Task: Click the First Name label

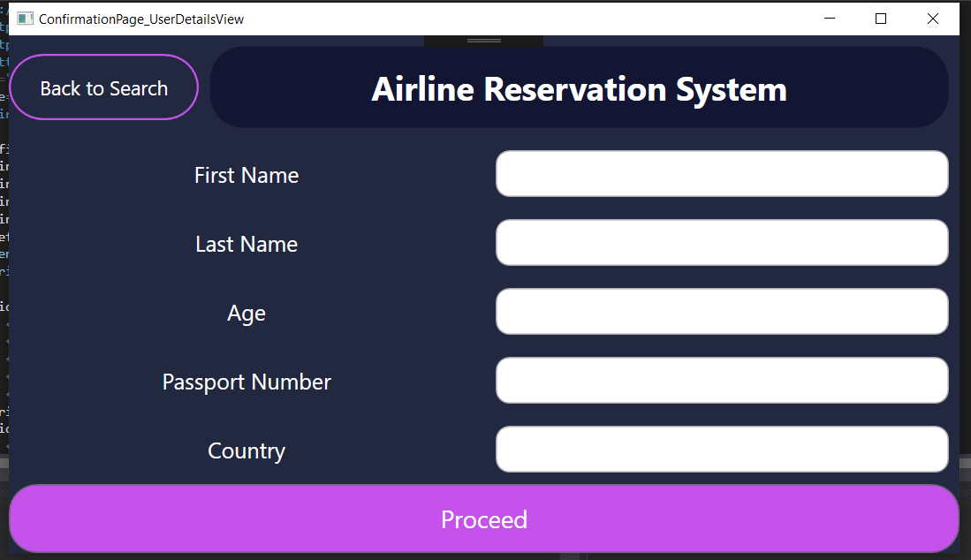Action: pyautogui.click(x=246, y=175)
